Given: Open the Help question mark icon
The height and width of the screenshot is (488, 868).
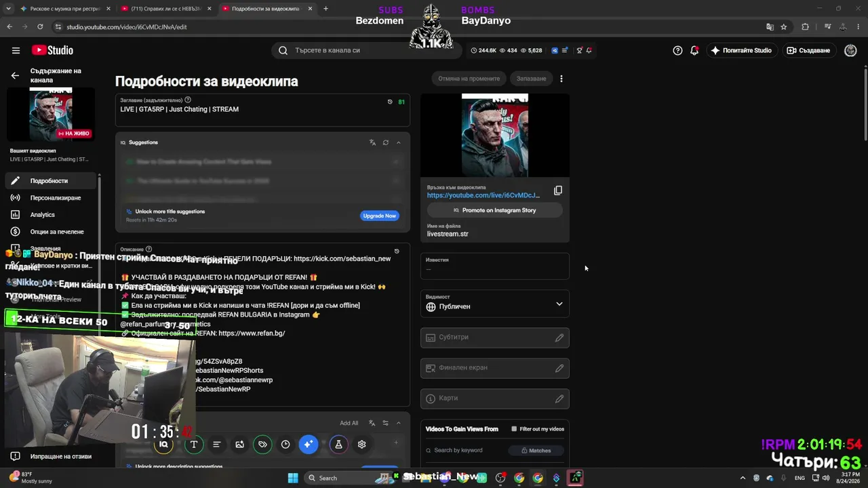Looking at the screenshot, I should pyautogui.click(x=677, y=50).
